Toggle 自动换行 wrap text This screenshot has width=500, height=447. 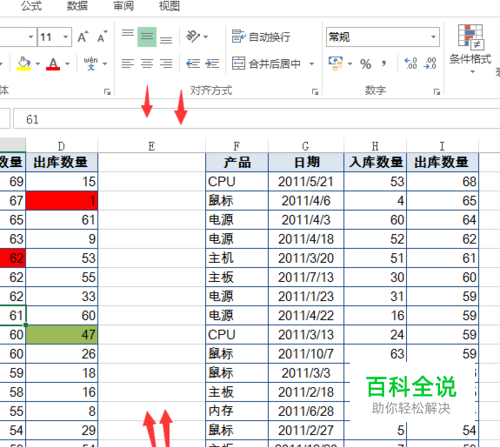tap(261, 37)
